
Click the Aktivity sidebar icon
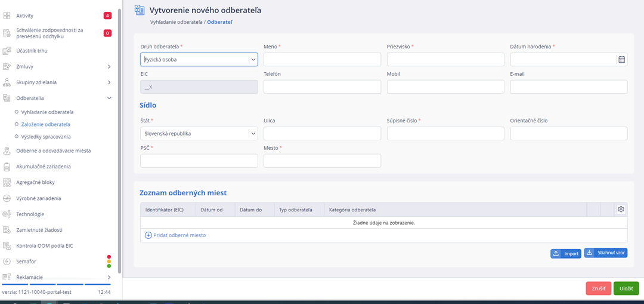point(7,16)
